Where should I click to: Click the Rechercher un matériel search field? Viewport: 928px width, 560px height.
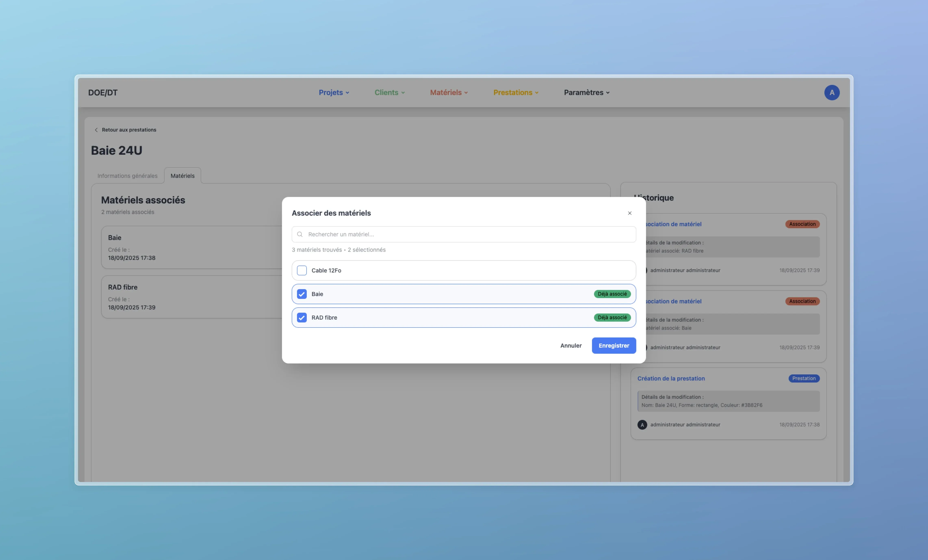(x=467, y=234)
